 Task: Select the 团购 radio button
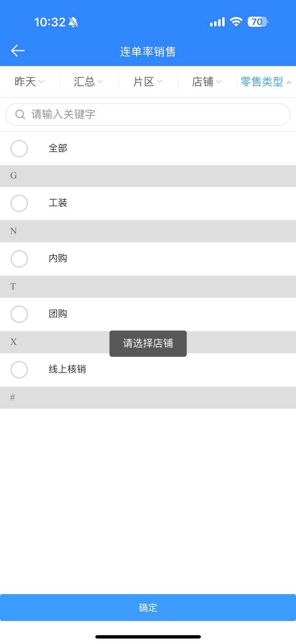[19, 314]
